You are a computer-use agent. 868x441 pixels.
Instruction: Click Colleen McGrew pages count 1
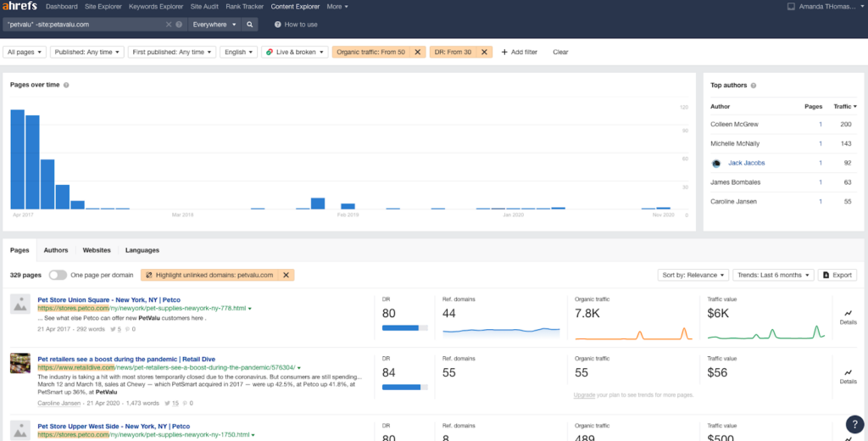821,125
